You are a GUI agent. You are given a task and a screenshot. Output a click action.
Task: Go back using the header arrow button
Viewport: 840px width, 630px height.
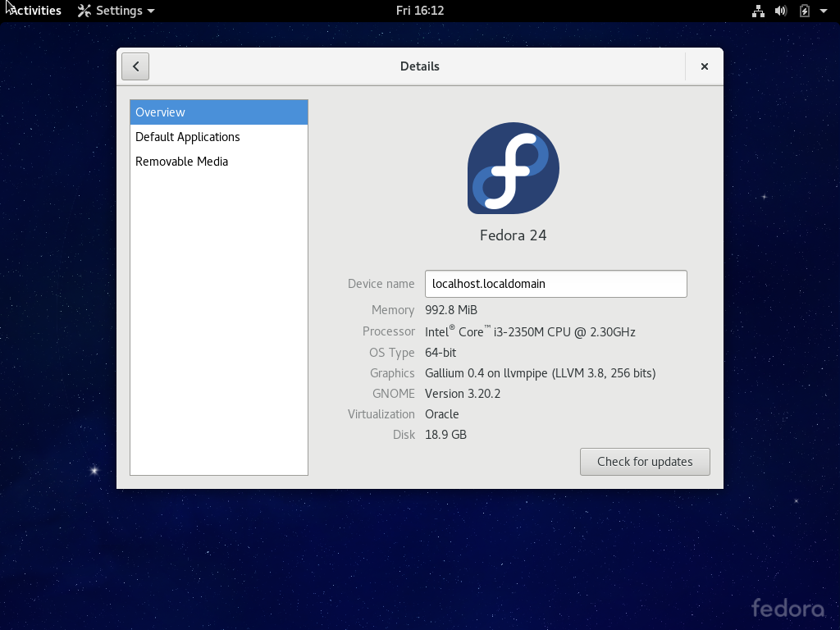(135, 66)
